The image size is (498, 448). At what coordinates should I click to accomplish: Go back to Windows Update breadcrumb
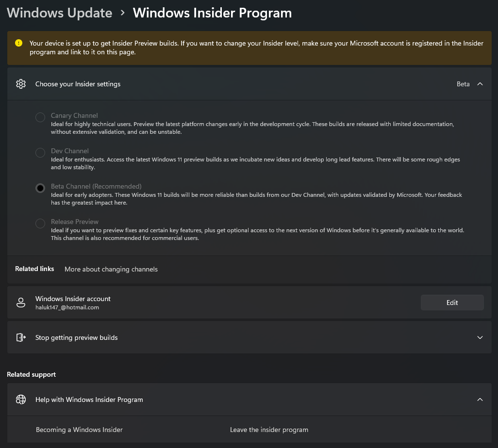point(60,13)
